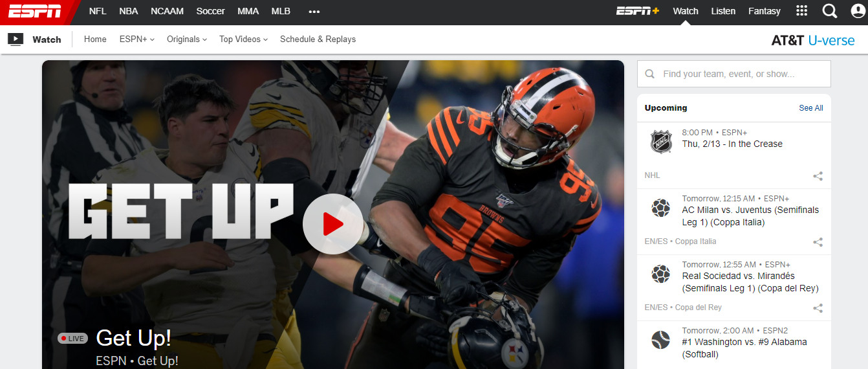Open the NBA menu
This screenshot has height=369, width=868.
(x=129, y=11)
